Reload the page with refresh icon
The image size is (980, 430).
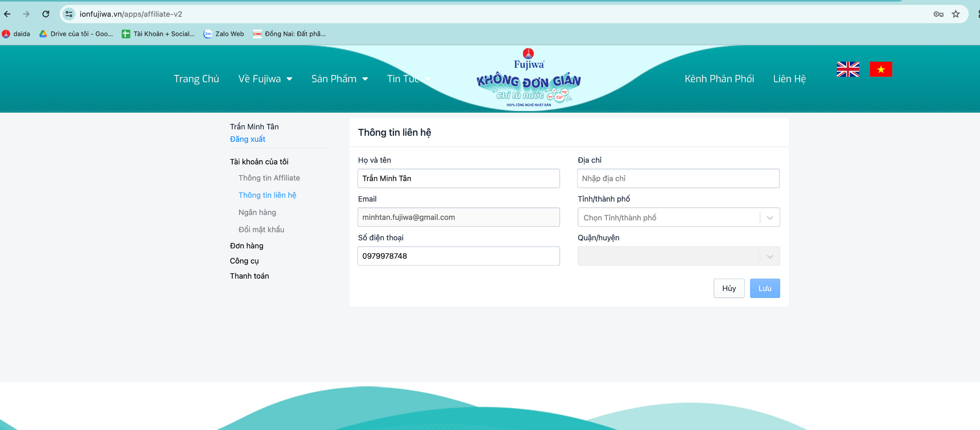pos(46,14)
